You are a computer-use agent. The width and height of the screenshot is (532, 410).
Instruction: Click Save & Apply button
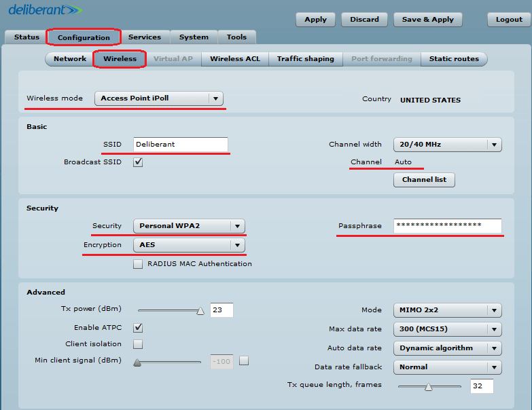point(428,20)
